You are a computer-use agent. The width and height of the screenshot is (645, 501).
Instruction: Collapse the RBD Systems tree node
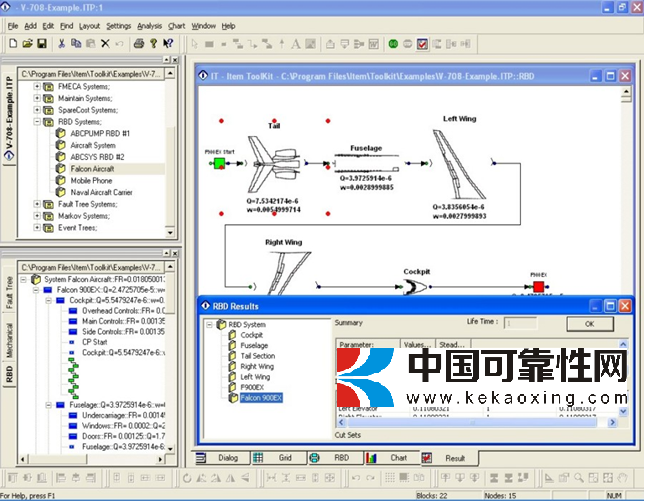click(x=37, y=122)
